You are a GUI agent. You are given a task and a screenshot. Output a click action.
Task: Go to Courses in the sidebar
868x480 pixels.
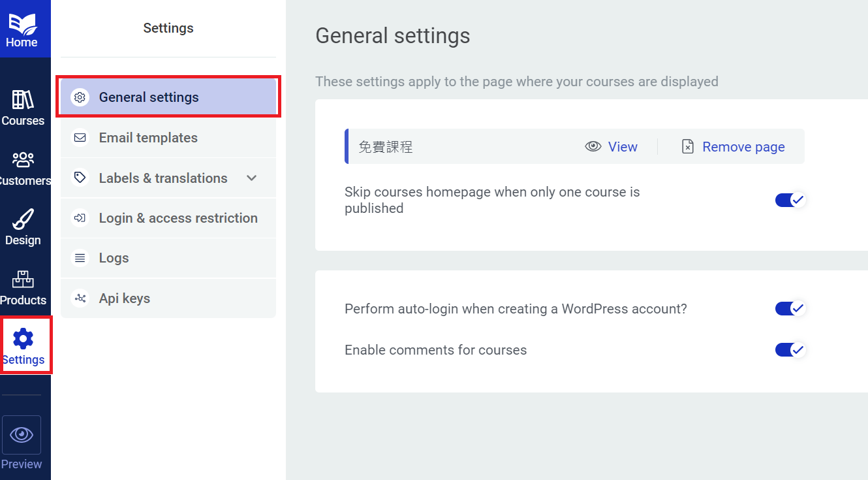23,108
